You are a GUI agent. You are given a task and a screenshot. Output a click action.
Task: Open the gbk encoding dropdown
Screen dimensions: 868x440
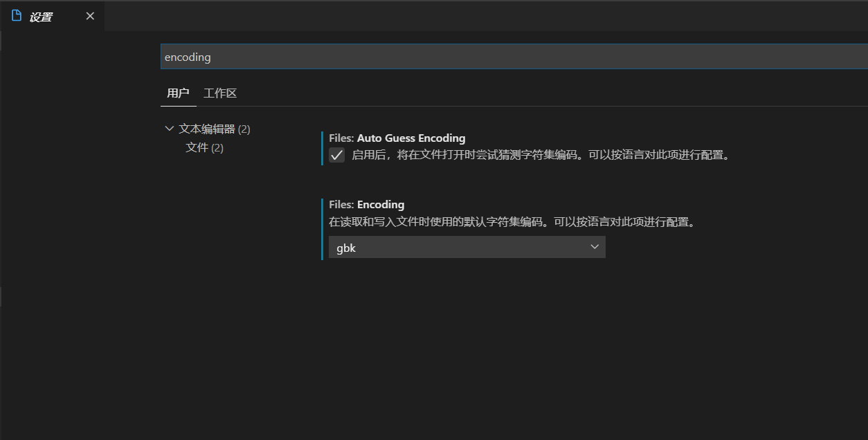coord(467,248)
